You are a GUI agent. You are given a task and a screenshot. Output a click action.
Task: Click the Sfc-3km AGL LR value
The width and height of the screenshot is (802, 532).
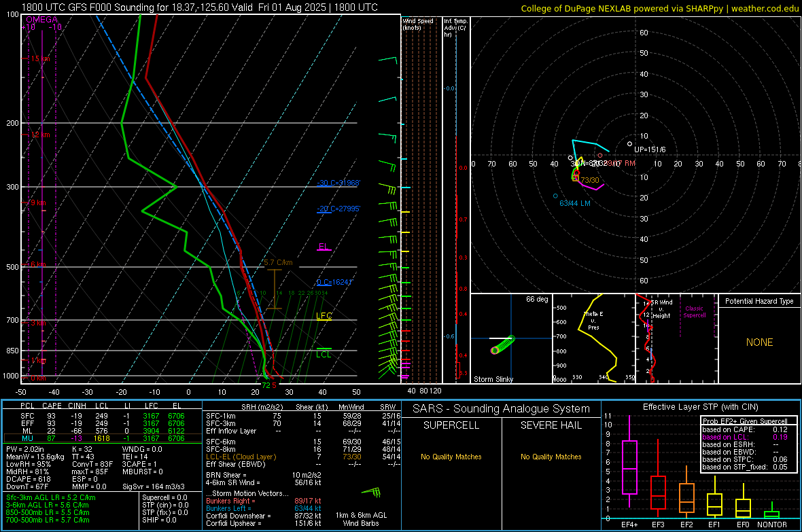point(51,497)
